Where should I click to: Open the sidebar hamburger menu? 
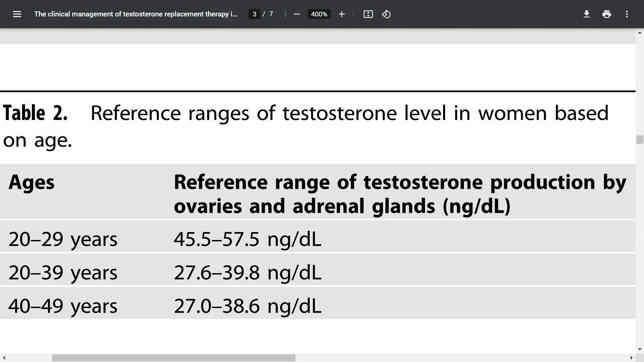(17, 14)
